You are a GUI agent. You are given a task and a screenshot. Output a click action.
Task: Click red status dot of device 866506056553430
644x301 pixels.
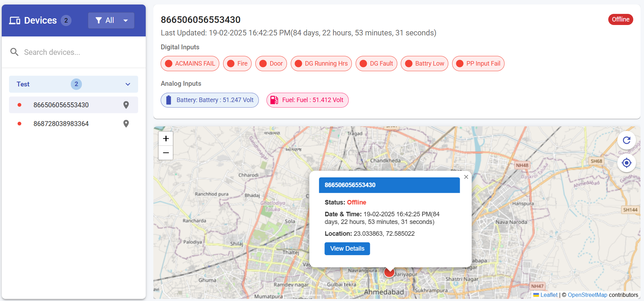pyautogui.click(x=19, y=105)
